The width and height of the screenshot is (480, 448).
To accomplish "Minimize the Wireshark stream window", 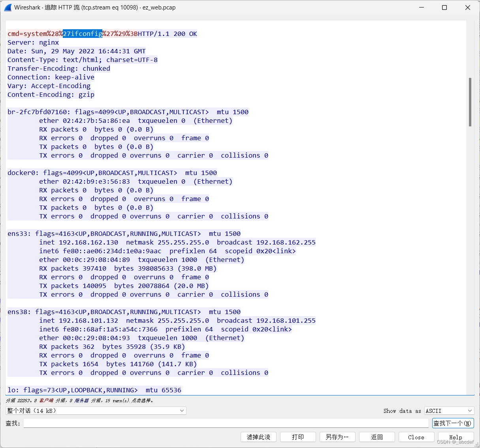I will (421, 8).
